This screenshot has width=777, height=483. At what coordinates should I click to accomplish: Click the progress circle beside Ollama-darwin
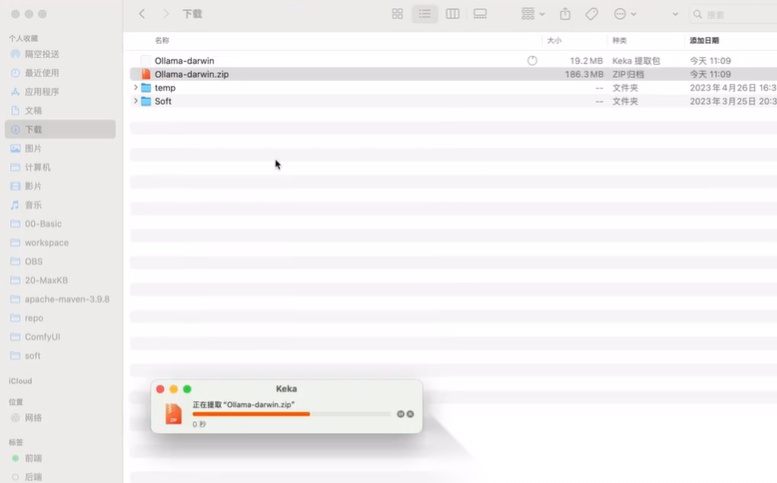pyautogui.click(x=532, y=60)
